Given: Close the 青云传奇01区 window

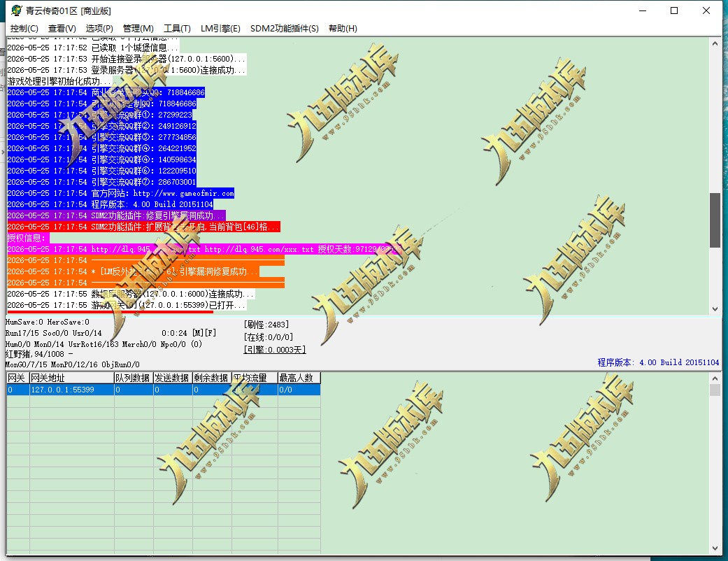Looking at the screenshot, I should [x=706, y=10].
